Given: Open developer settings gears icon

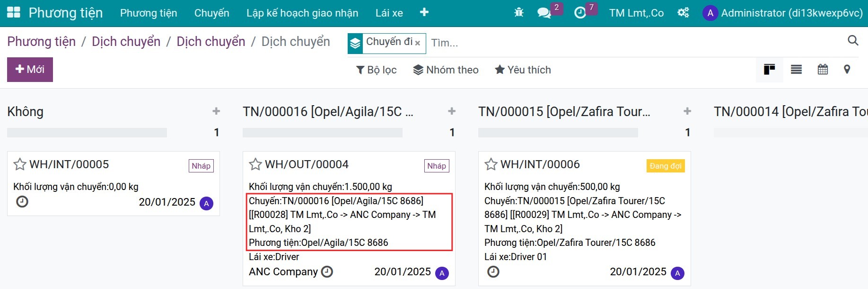Looking at the screenshot, I should (683, 13).
